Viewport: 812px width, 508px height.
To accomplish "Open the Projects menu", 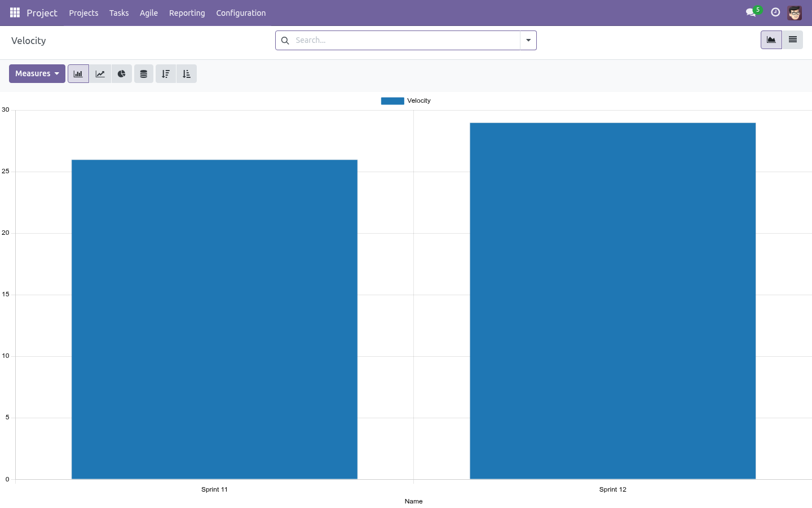I will coord(83,13).
